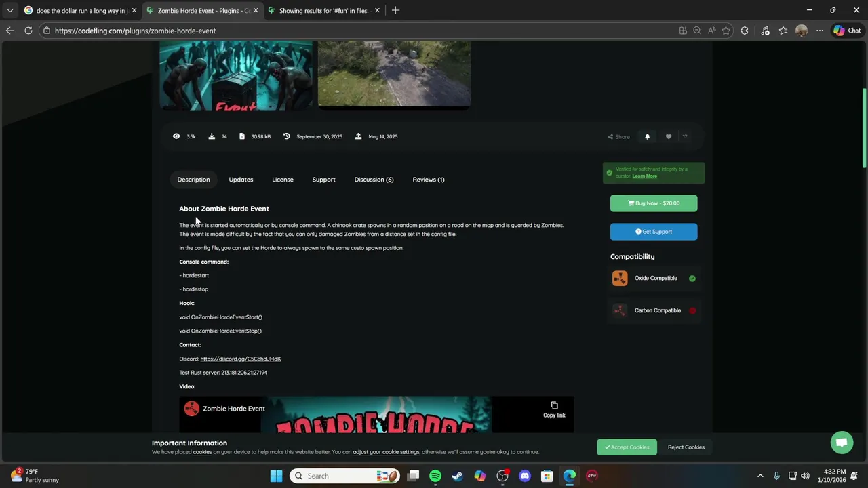
Task: Open Microsoft Store from the taskbar
Action: tap(547, 476)
